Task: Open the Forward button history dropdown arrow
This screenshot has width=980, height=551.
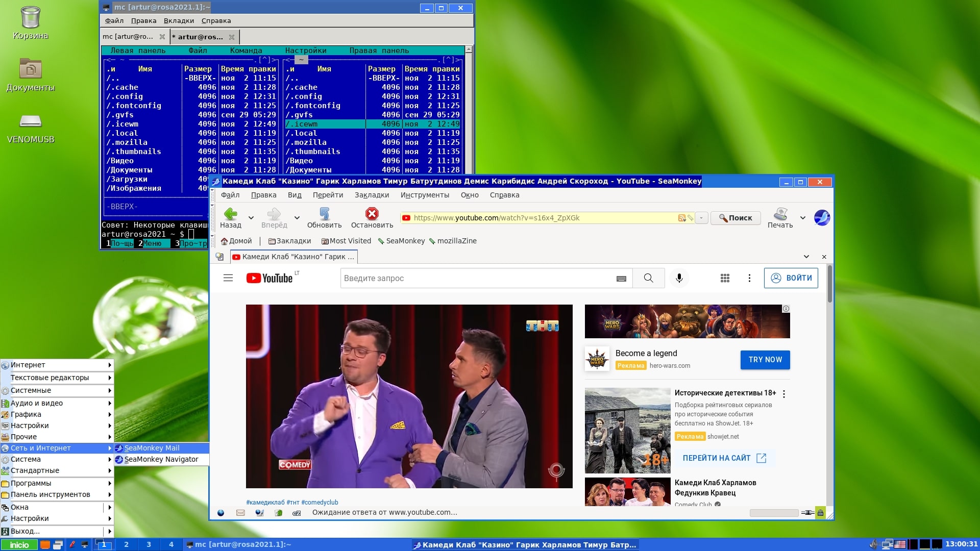Action: (x=297, y=218)
